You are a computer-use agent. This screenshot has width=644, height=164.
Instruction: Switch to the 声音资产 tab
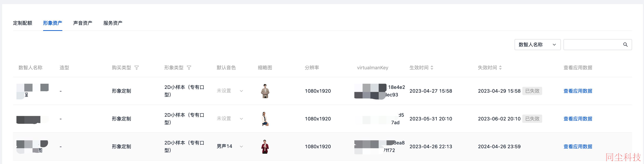click(x=83, y=23)
